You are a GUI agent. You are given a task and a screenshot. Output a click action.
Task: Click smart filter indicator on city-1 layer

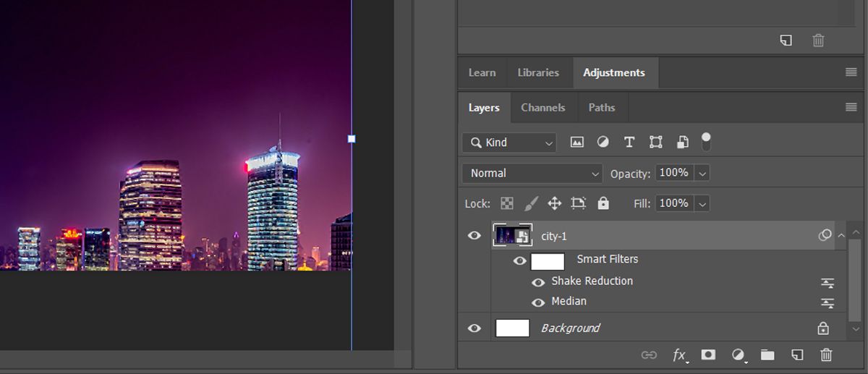coord(825,236)
